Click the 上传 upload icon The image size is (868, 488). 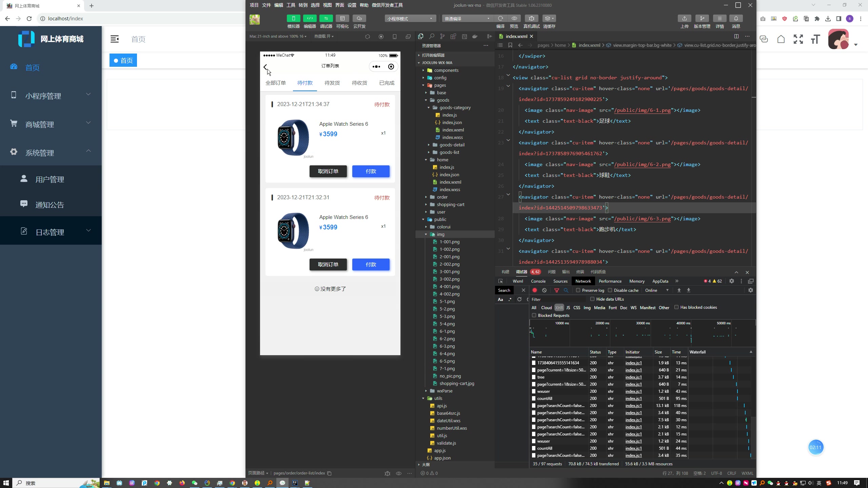(684, 18)
